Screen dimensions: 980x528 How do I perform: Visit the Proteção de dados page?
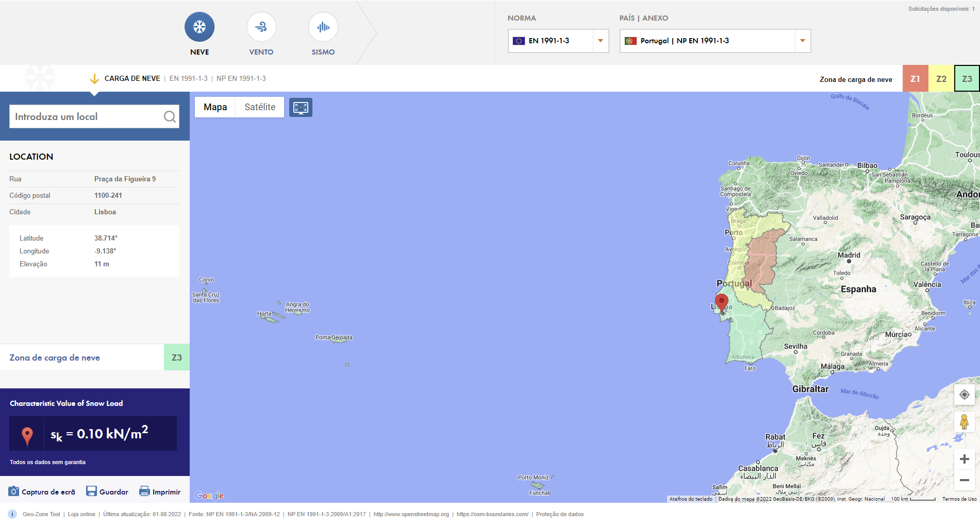point(559,514)
